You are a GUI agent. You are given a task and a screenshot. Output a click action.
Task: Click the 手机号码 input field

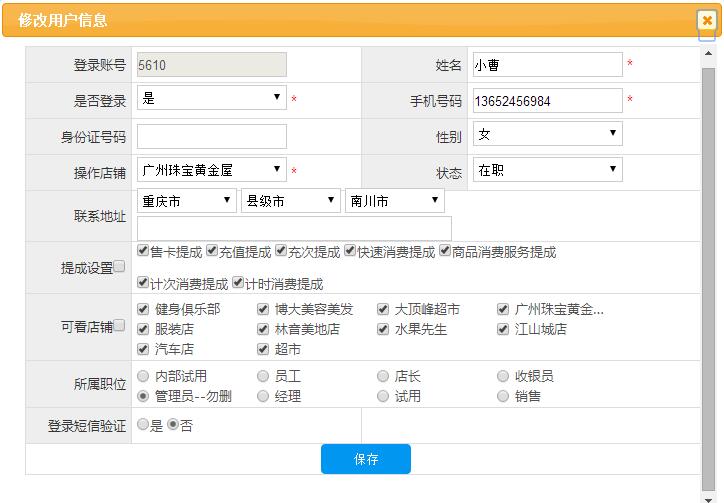pos(547,101)
